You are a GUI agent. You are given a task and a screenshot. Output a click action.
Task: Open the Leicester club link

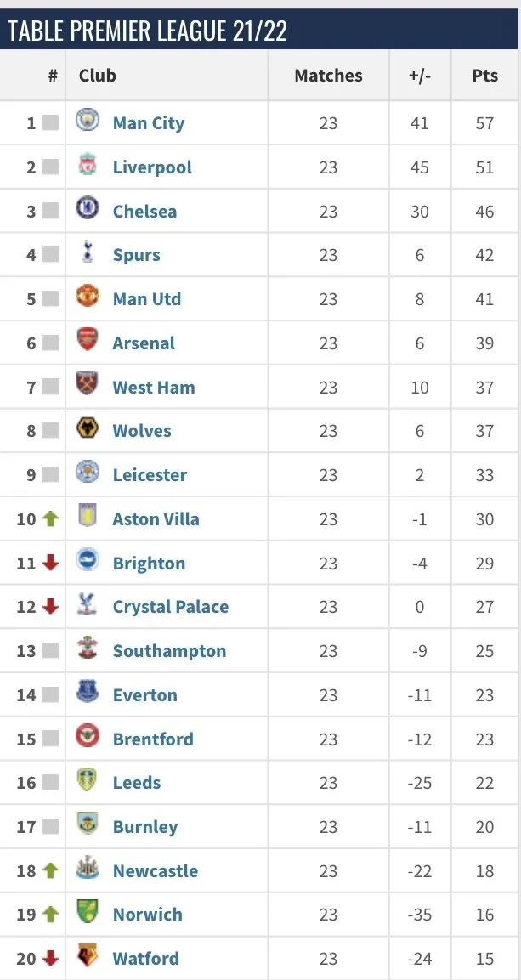coord(150,475)
